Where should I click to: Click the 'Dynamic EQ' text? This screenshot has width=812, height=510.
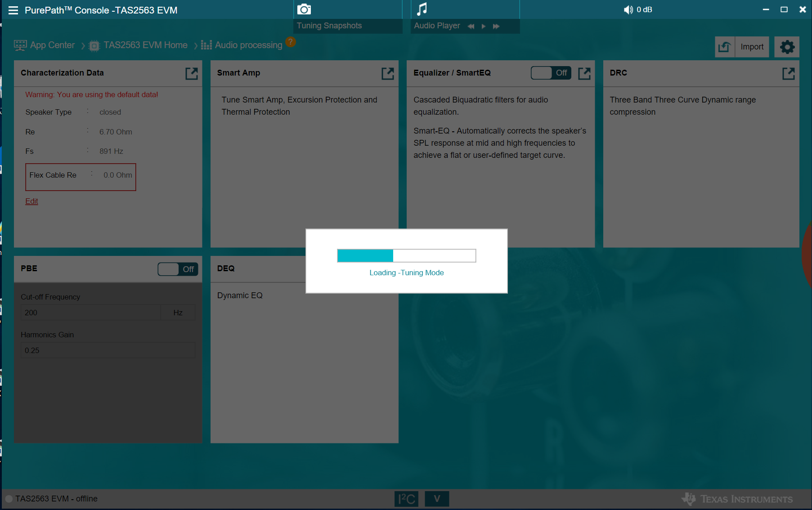(x=240, y=295)
